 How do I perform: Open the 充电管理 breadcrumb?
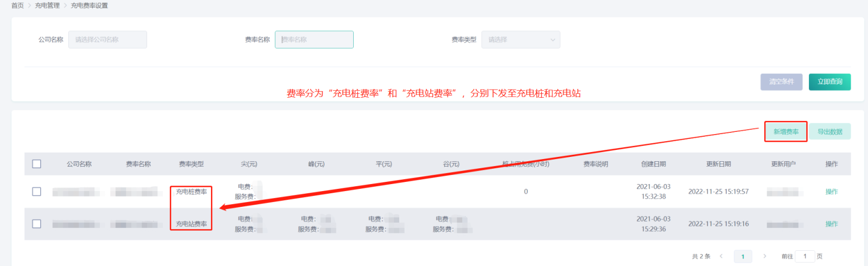[47, 5]
